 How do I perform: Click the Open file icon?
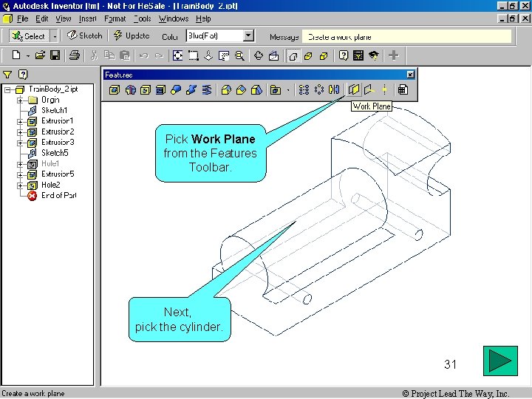pos(40,55)
